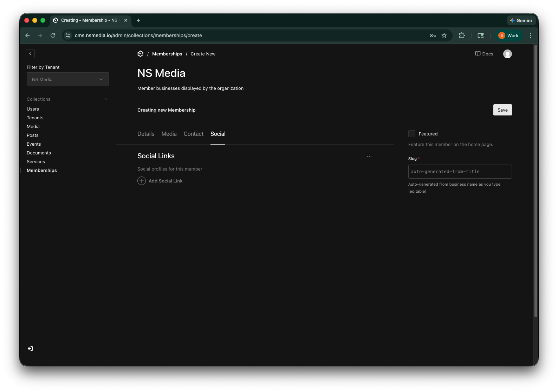Viewport: 558px width, 392px height.
Task: Click the Creating new Membership text
Action: point(167,110)
